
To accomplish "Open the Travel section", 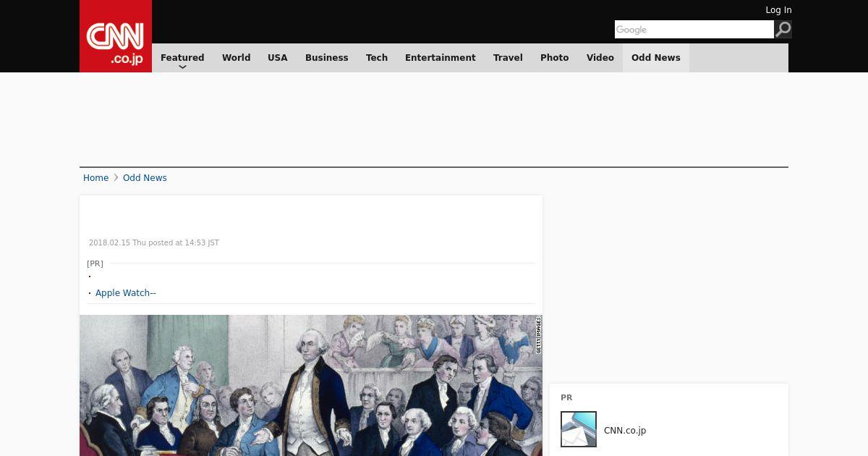I will [508, 58].
